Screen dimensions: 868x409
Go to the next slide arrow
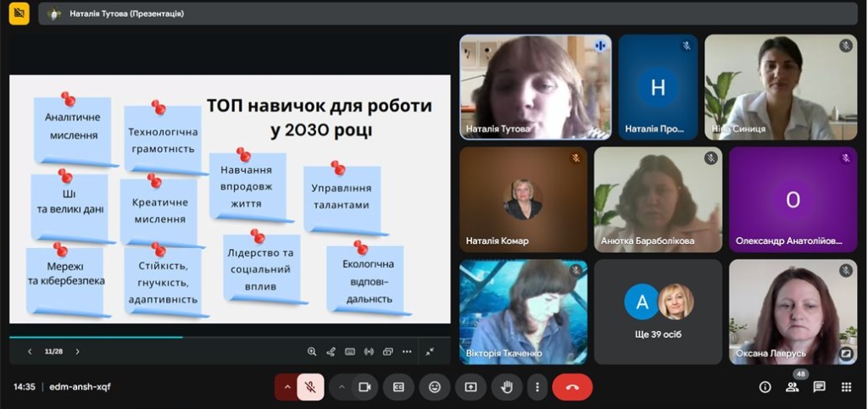pos(77,351)
